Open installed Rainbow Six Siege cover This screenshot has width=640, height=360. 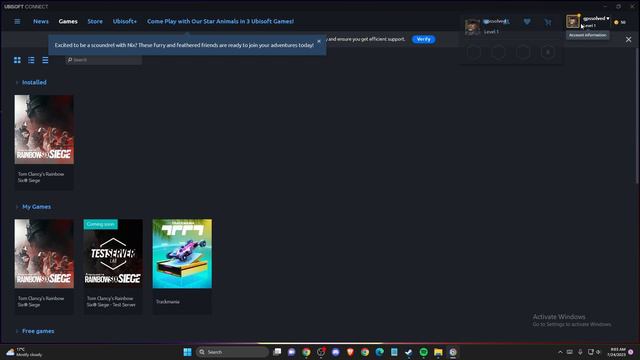coord(44,129)
